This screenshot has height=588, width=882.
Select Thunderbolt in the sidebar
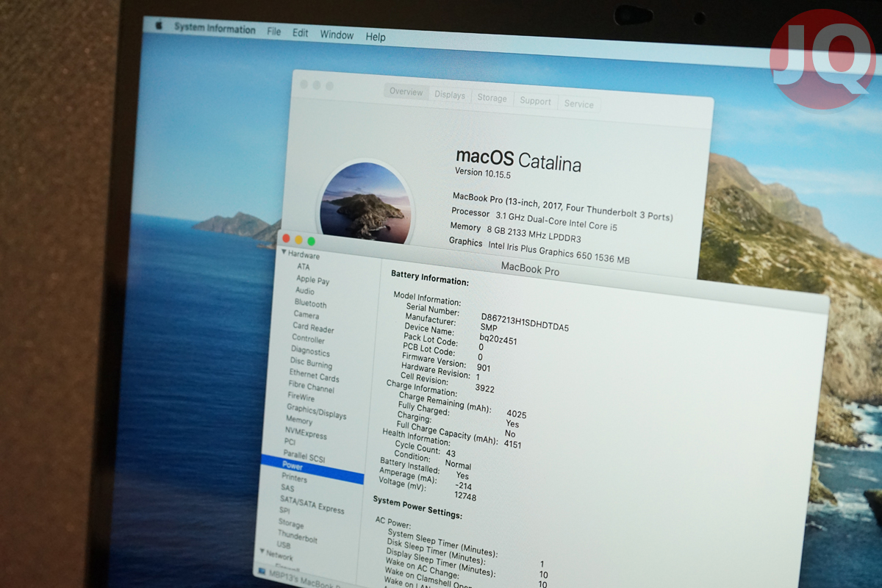tap(297, 537)
